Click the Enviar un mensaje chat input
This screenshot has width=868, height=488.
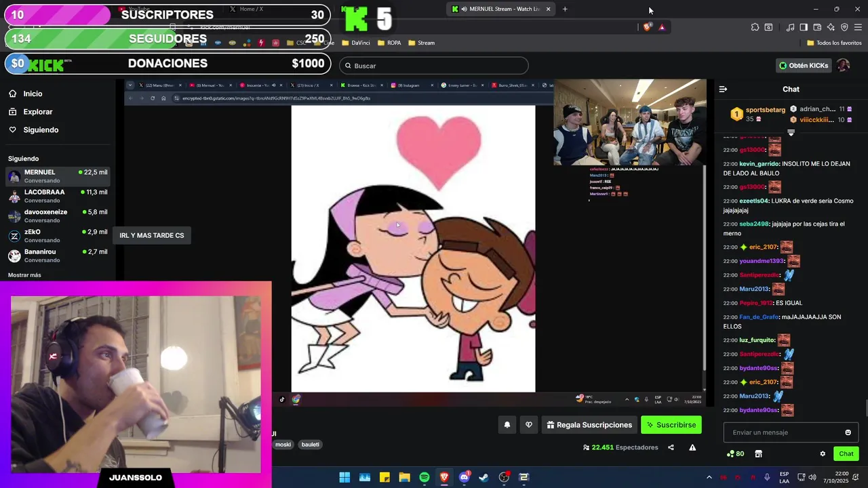tap(791, 432)
